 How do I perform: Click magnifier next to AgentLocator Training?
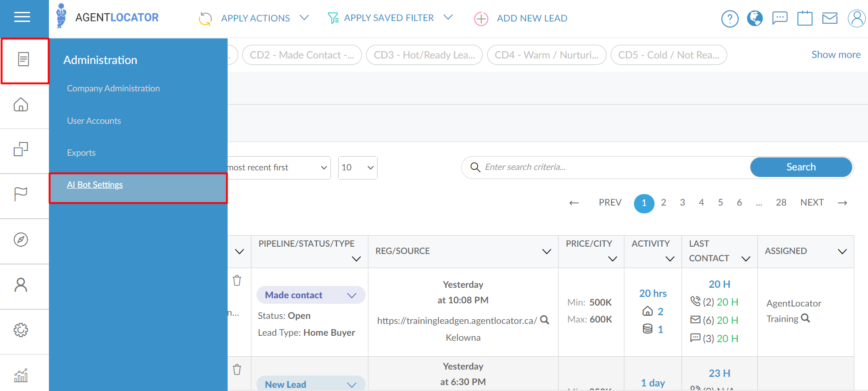click(x=805, y=318)
